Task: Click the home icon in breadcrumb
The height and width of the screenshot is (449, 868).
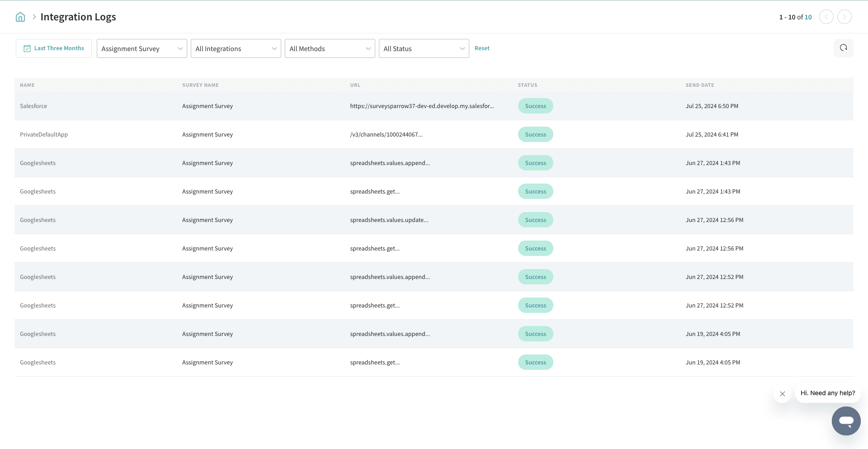Action: (x=20, y=17)
